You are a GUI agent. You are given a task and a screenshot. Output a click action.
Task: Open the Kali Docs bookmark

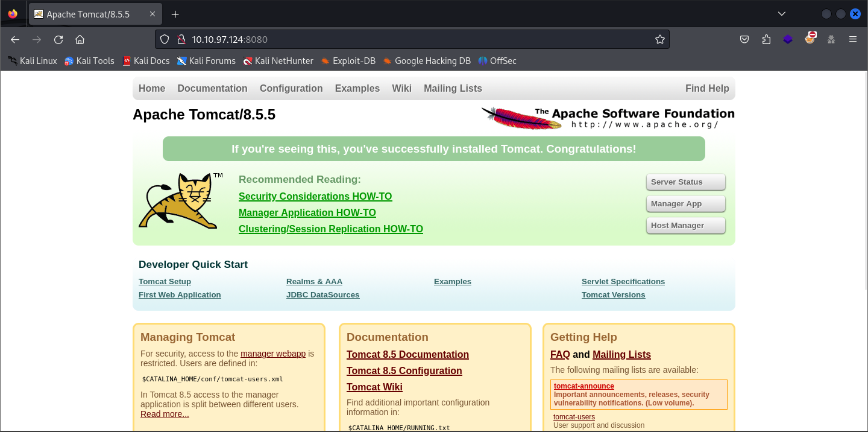[x=146, y=60]
